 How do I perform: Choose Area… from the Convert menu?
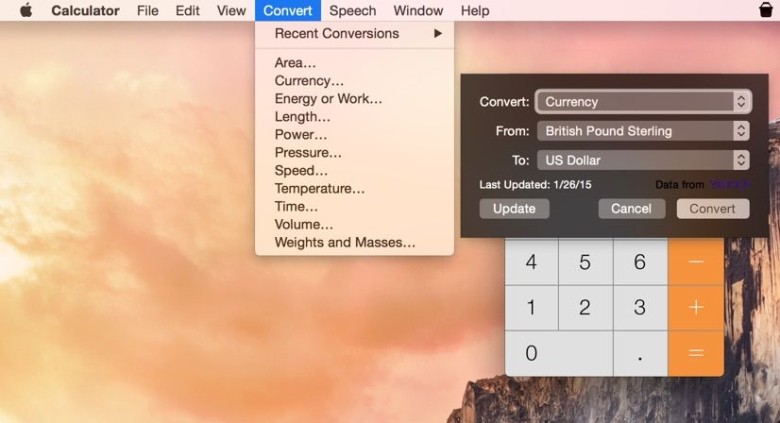(354, 63)
